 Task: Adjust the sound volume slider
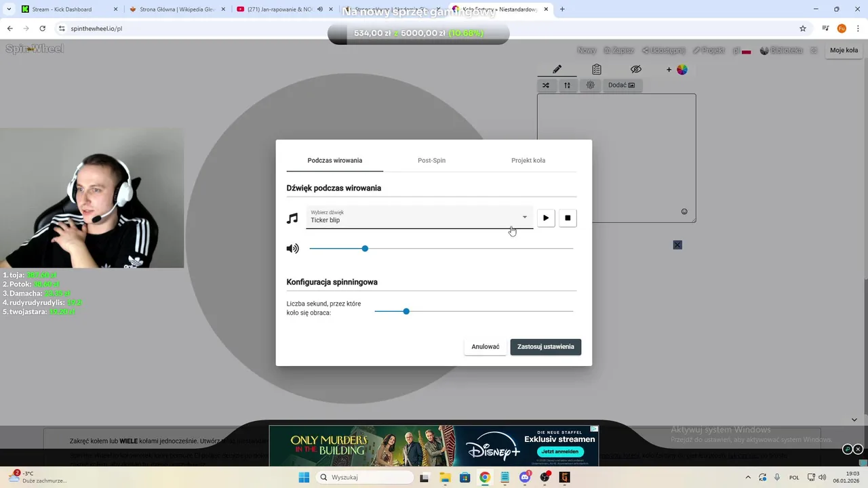pos(441,249)
